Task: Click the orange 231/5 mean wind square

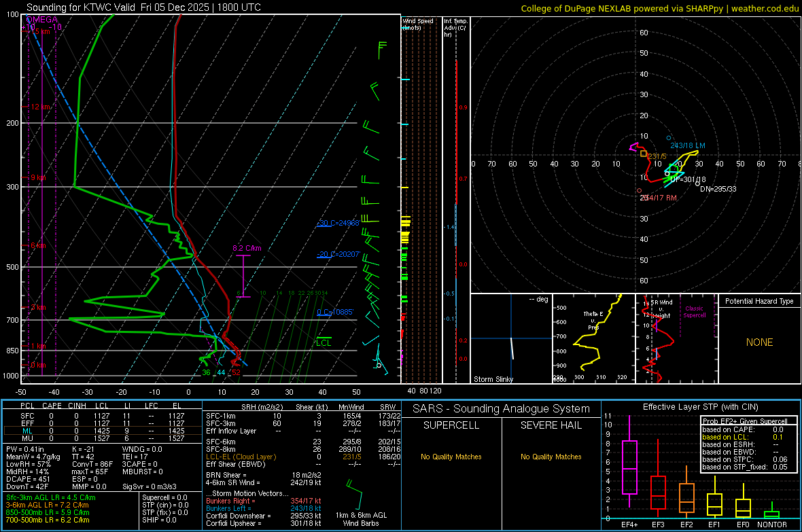Action: [x=644, y=154]
